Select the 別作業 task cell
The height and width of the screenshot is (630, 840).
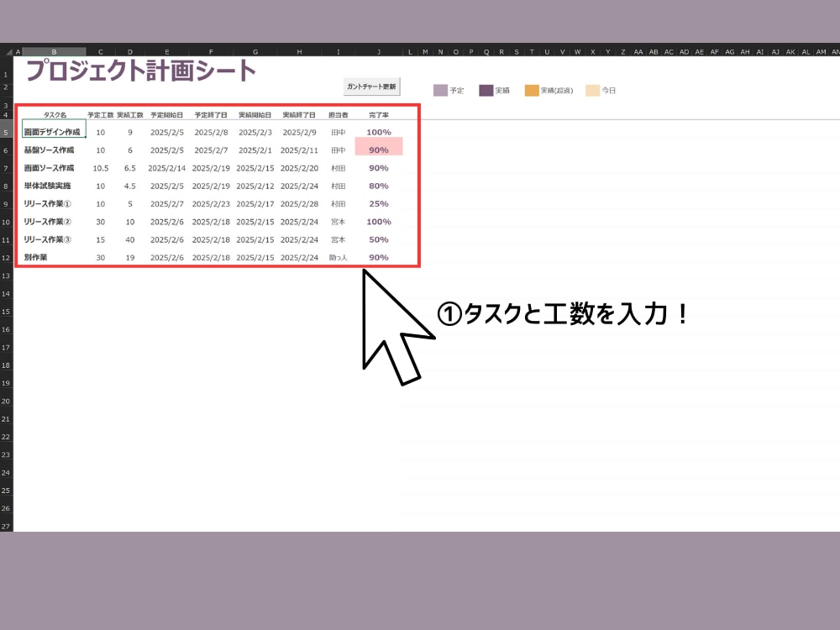35,258
